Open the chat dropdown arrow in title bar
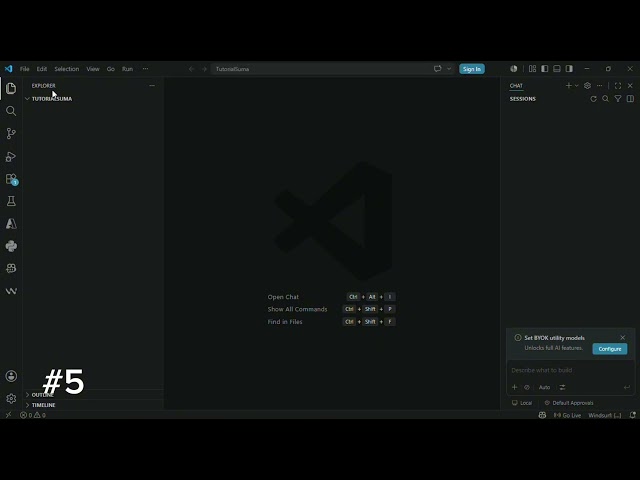Viewport: 640px width, 480px height. pos(449,69)
